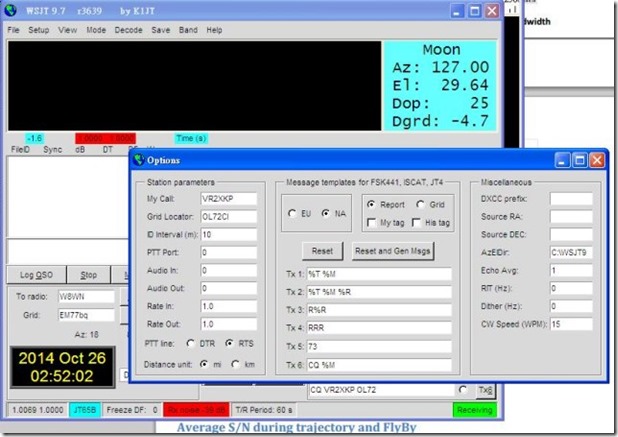Open the Band menu
618x437 pixels.
(188, 30)
